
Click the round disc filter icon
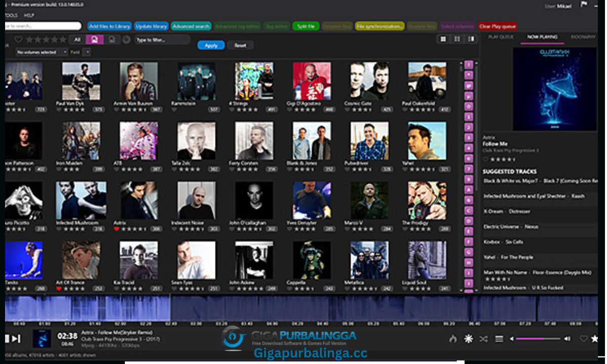click(x=126, y=39)
